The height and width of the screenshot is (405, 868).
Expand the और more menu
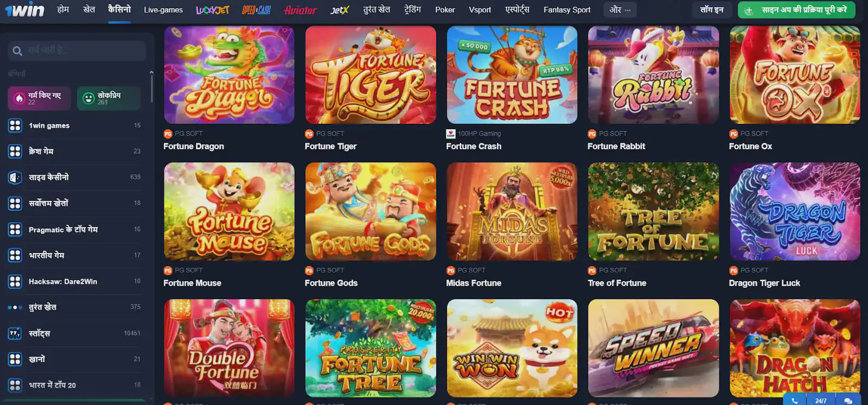click(x=620, y=10)
